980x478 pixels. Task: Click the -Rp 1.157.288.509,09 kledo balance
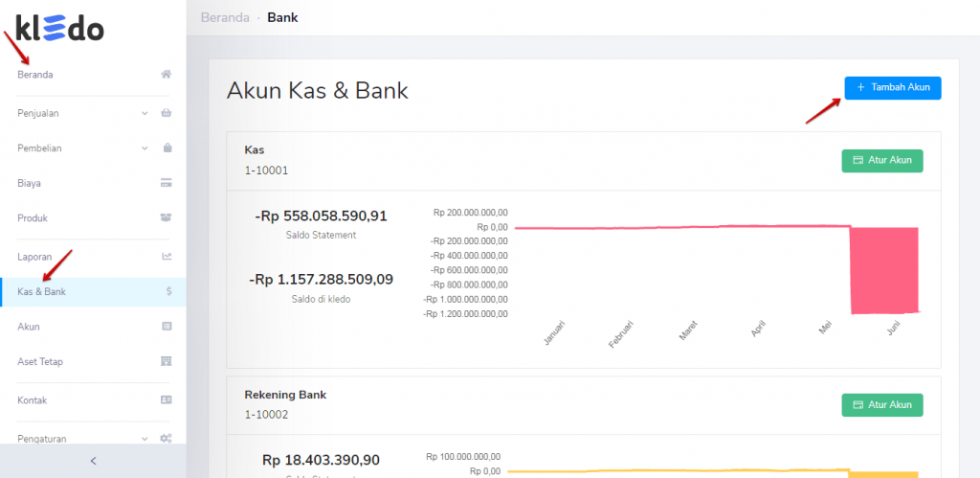pyautogui.click(x=322, y=280)
